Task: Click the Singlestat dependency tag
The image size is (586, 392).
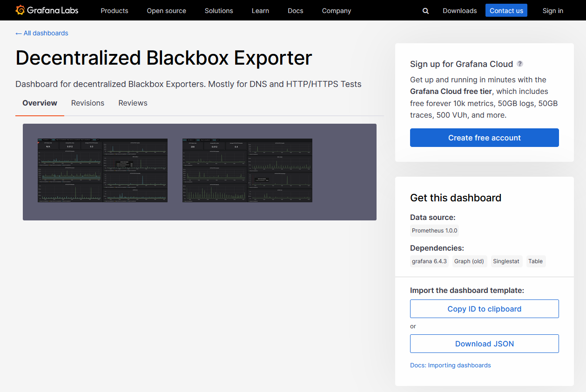Action: [506, 261]
